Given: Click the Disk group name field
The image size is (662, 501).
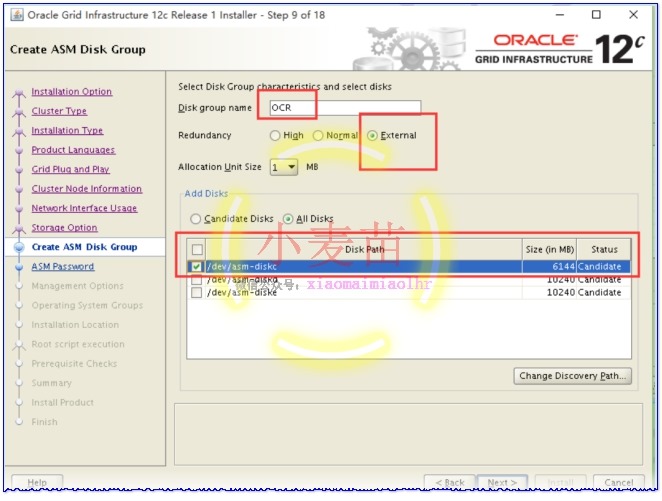Looking at the screenshot, I should (345, 108).
